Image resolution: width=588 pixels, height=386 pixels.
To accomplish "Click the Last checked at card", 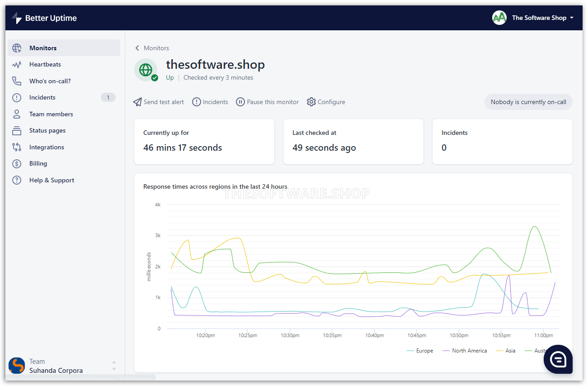I will pos(353,142).
